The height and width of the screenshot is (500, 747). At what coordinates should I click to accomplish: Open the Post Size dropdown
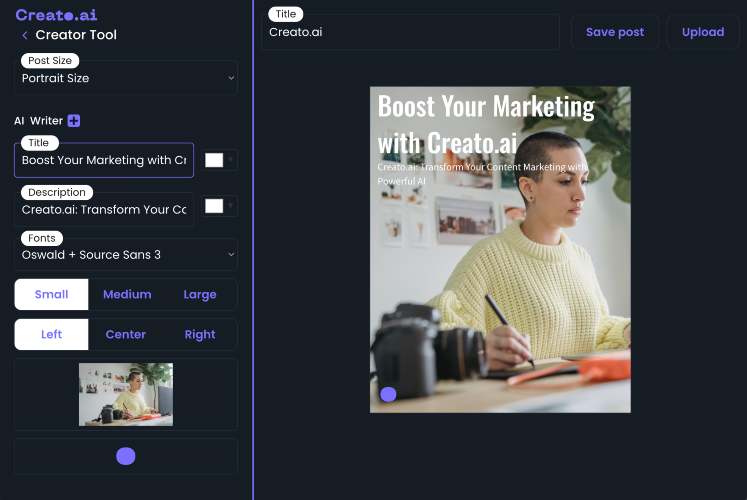coord(126,78)
